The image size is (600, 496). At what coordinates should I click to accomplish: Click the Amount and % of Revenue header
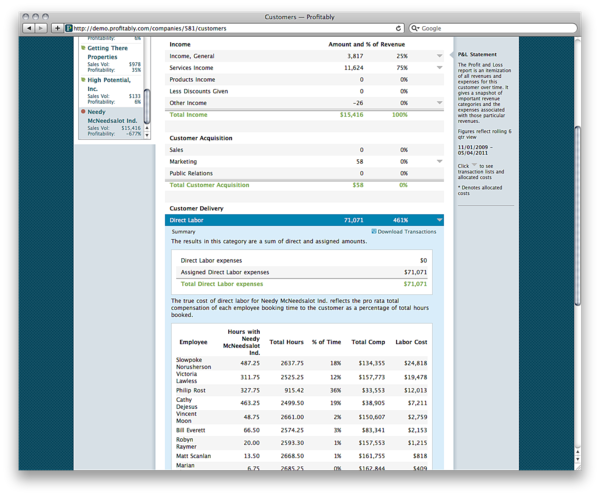point(366,44)
